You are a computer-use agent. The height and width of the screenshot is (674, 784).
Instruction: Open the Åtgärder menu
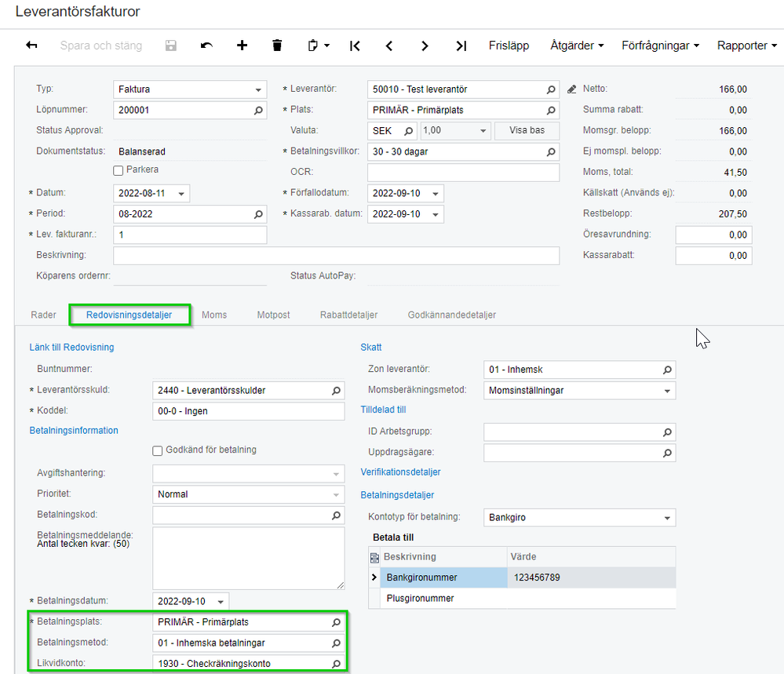click(x=577, y=46)
